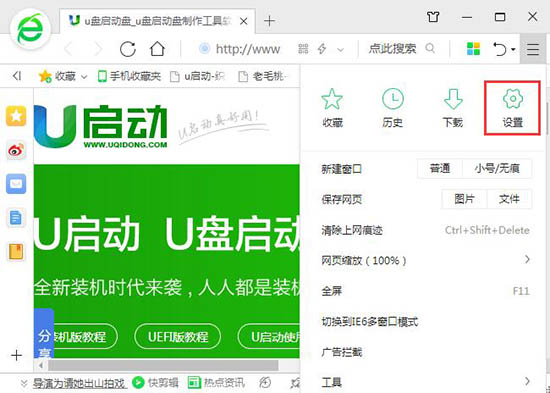Select the u盘启动盘 browser tab
This screenshot has width=550, height=393.
158,21
